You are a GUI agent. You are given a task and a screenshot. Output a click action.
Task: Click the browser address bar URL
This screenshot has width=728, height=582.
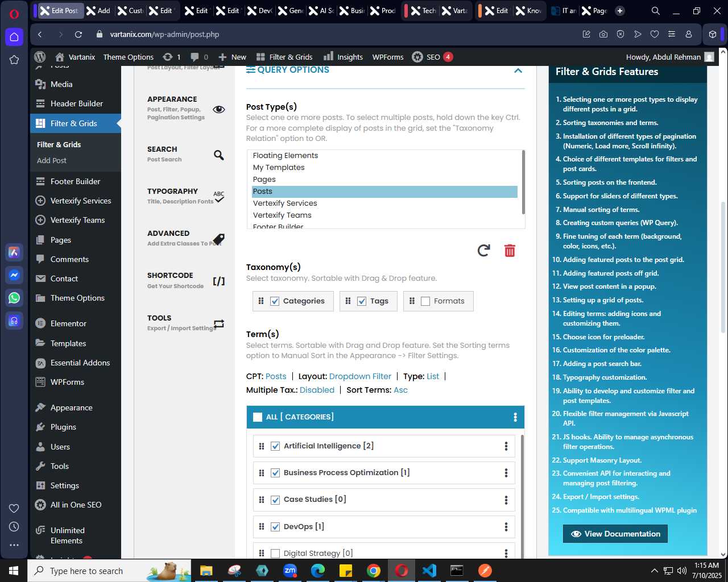(164, 34)
